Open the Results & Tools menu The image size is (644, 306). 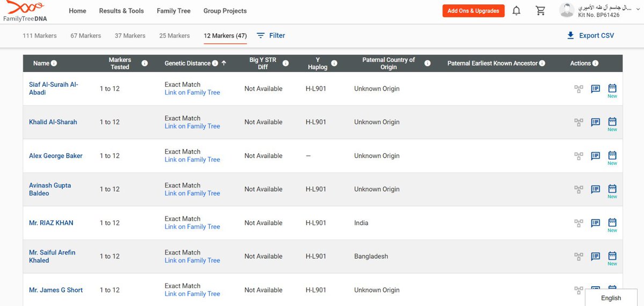tap(121, 11)
